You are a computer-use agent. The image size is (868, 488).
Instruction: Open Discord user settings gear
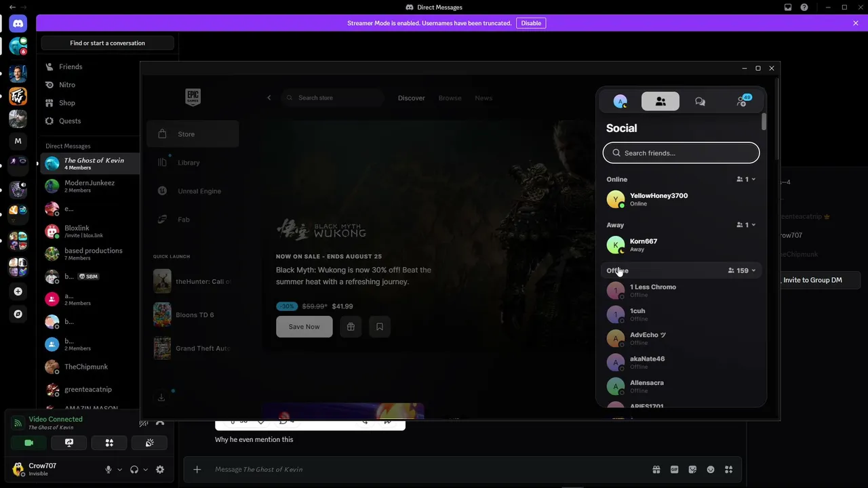point(160,470)
